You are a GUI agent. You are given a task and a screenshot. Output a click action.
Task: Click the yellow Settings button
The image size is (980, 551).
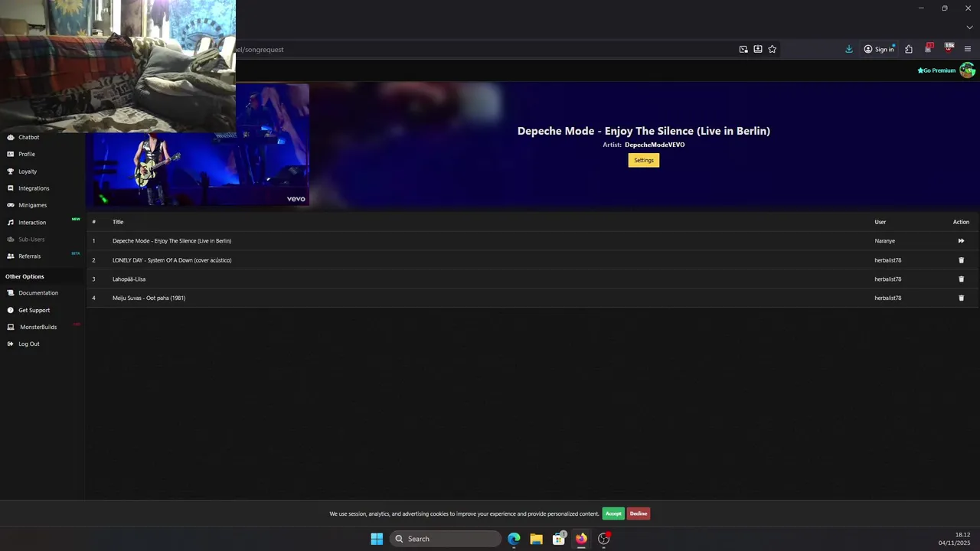pyautogui.click(x=644, y=160)
